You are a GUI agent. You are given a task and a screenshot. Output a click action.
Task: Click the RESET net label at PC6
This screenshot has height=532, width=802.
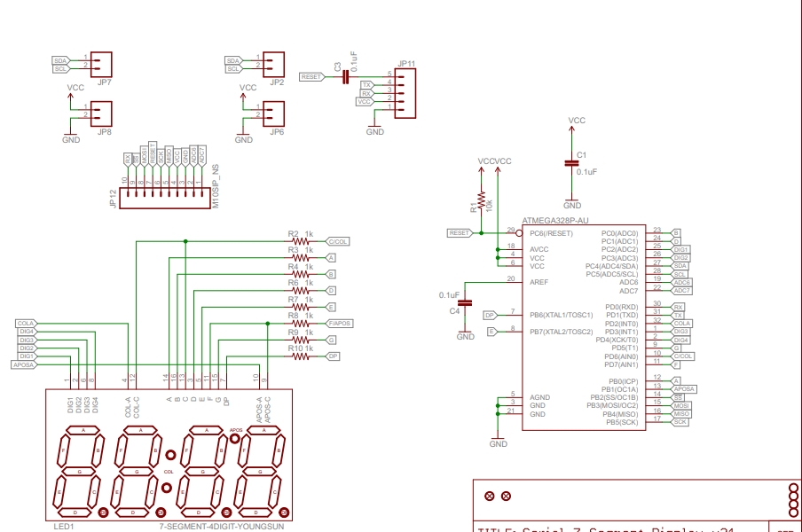click(x=460, y=233)
